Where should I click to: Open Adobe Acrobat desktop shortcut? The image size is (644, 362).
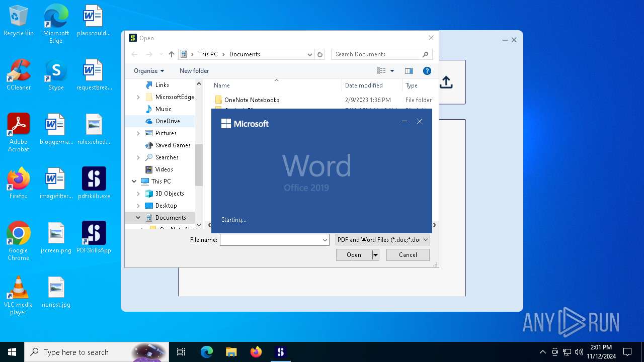[19, 133]
